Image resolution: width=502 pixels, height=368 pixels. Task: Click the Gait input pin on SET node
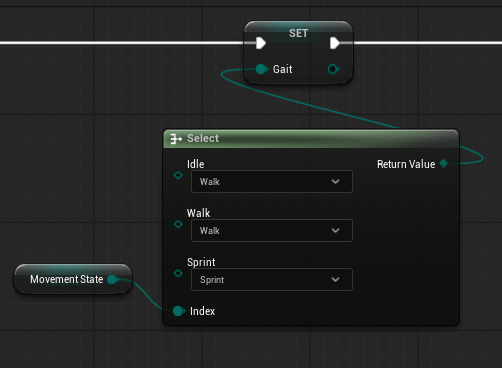262,69
